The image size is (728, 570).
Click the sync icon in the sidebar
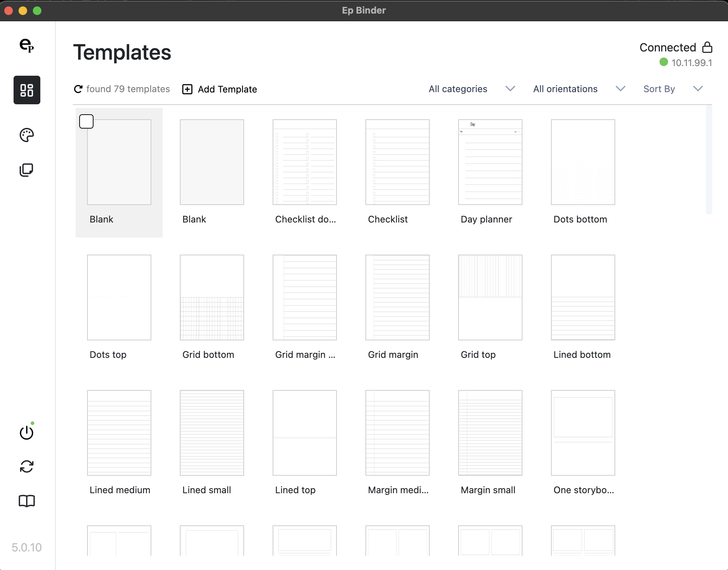[x=27, y=466]
